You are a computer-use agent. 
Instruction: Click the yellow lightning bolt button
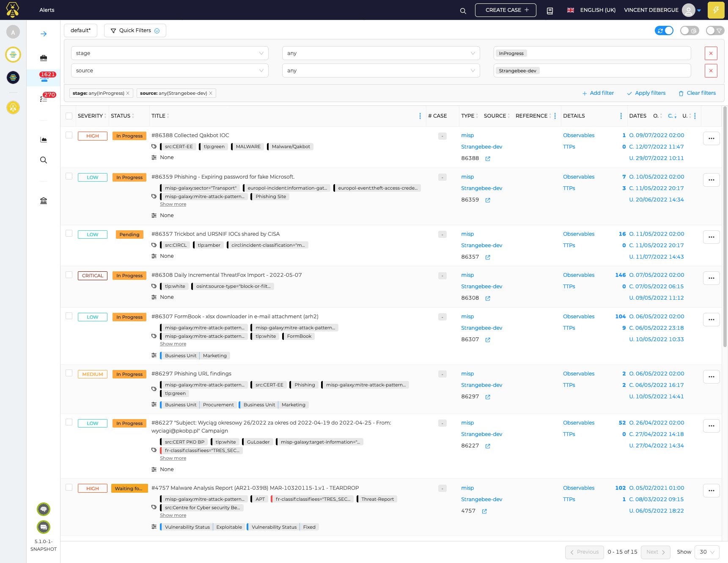point(716,10)
